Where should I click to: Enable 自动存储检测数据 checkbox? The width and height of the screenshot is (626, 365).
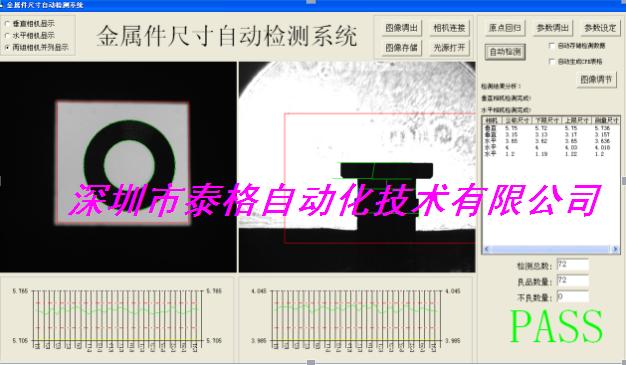[552, 46]
